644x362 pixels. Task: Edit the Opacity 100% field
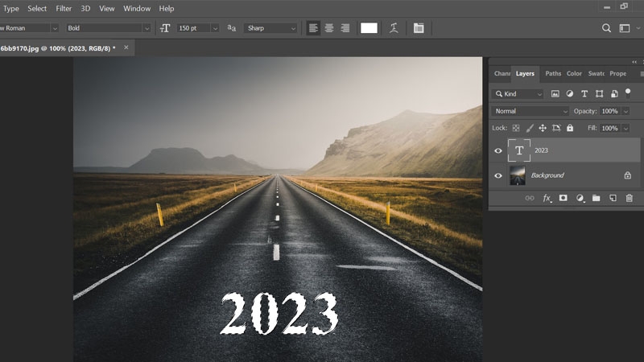tap(610, 111)
